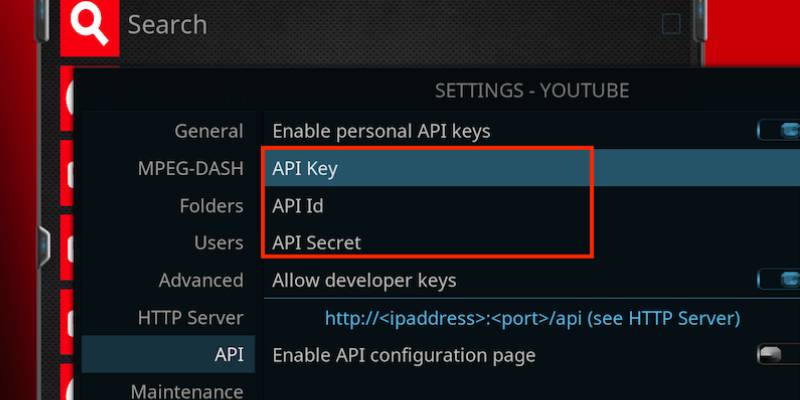Switch to the Folders settings category
Screen dimensions: 800x400
point(211,206)
